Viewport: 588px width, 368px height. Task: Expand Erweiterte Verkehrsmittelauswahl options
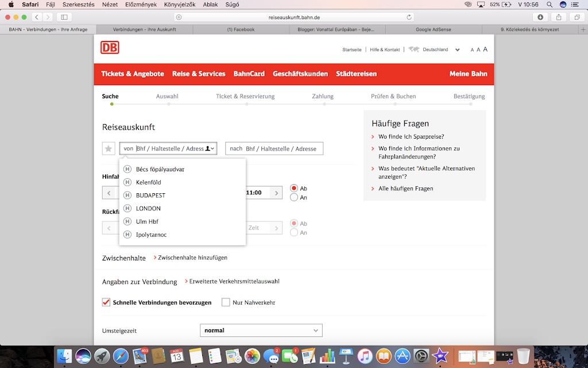(234, 282)
